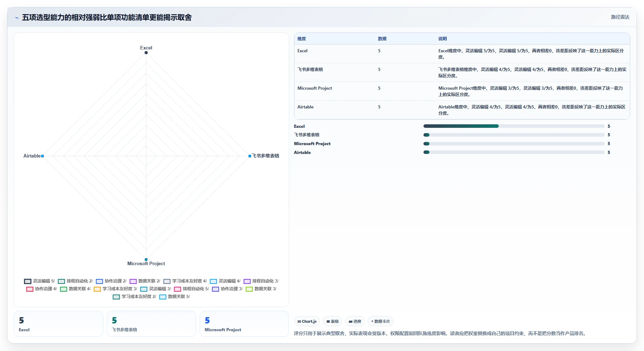The image size is (644, 351).
Task: Click the 飞书多维表格 label beside progress bars
Action: point(306,135)
